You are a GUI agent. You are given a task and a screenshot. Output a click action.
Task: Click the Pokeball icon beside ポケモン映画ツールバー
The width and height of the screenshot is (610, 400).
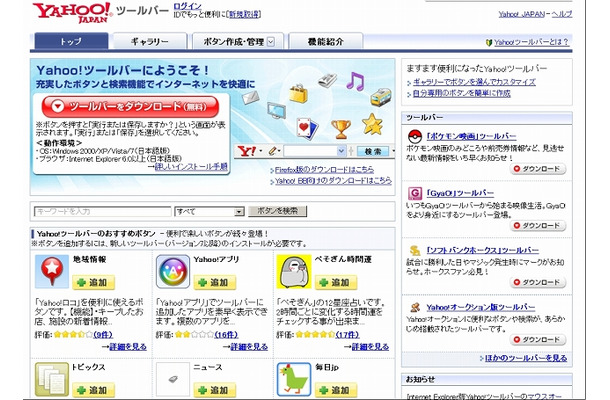pyautogui.click(x=415, y=137)
